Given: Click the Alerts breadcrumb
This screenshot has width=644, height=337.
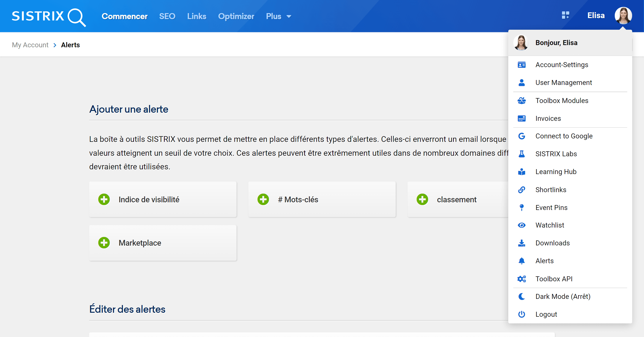Looking at the screenshot, I should click(71, 45).
